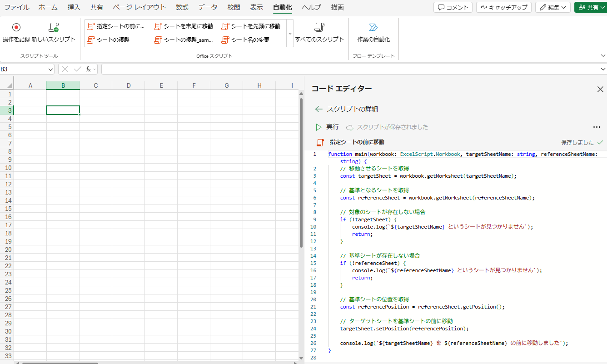Viewport: 607px width, 364px height.
Task: Open the コメント panel
Action: point(453,7)
